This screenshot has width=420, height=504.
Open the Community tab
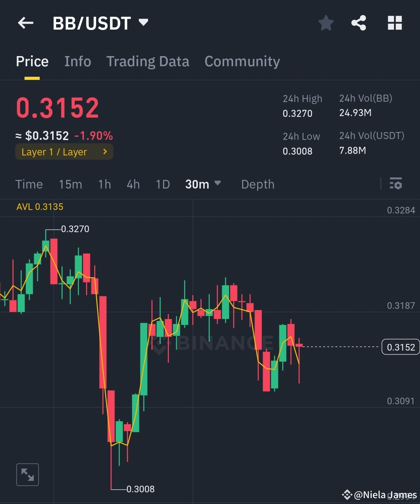click(x=242, y=61)
